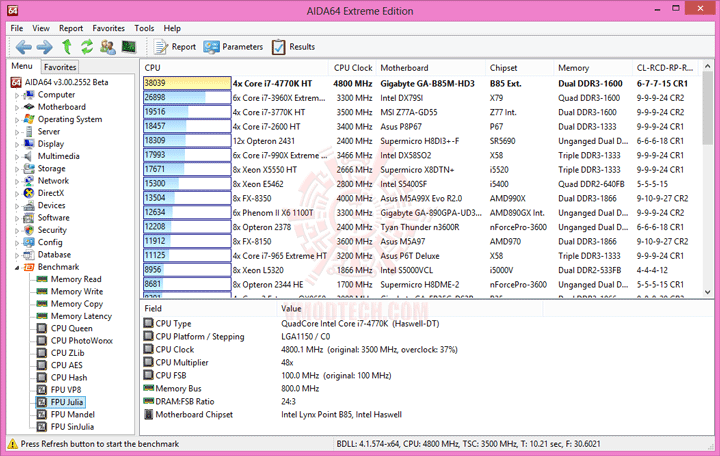
Task: Expand the Computer tree node
Action: pos(17,95)
